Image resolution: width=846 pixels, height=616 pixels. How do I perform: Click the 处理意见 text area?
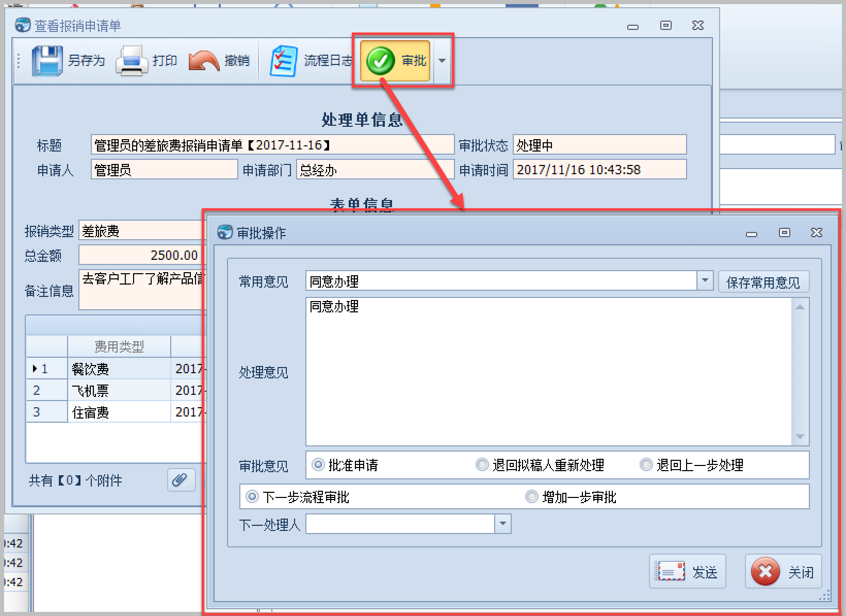click(549, 372)
